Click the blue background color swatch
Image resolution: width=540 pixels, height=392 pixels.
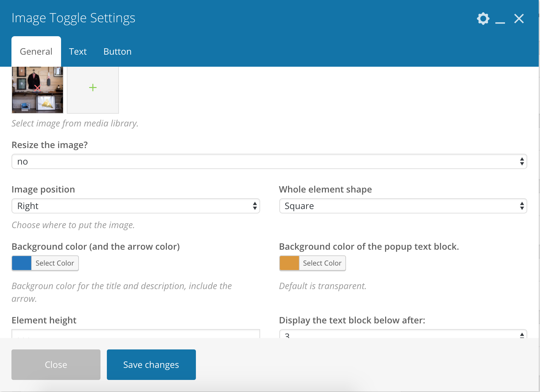[22, 263]
